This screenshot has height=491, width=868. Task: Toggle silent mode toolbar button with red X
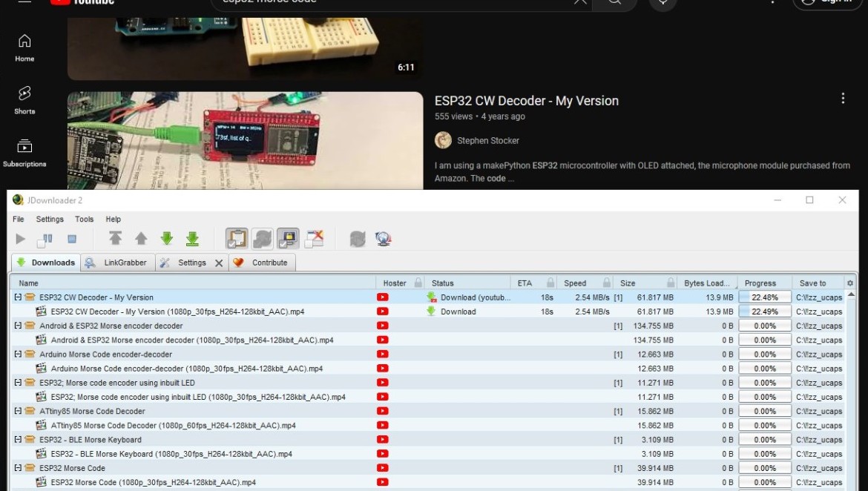point(314,239)
